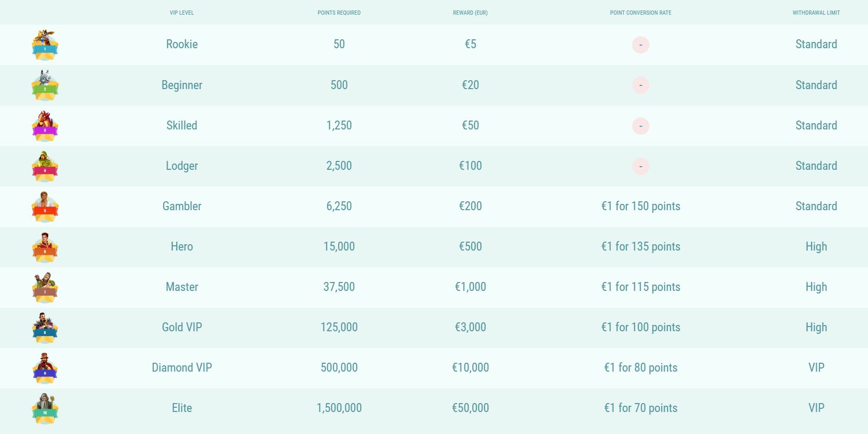
Task: Click the 'High' withdrawal limit for Hero
Action: [x=816, y=246]
